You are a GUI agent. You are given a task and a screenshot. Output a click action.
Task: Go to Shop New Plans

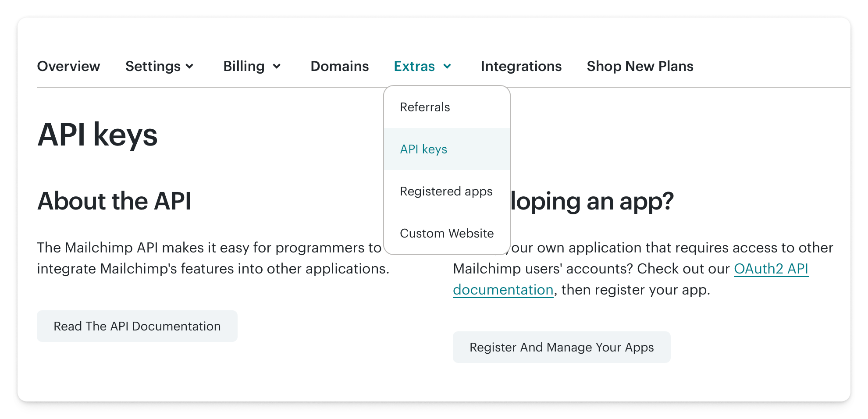click(640, 66)
